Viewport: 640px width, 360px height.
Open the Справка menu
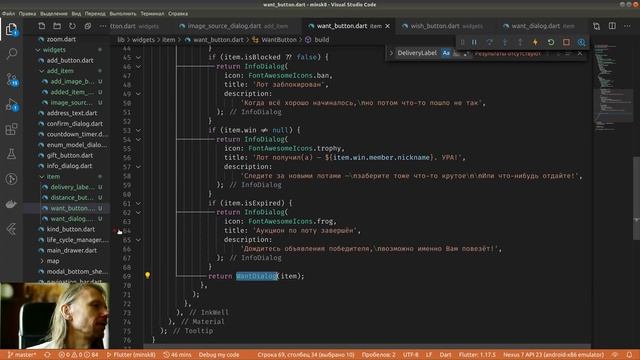point(178,13)
